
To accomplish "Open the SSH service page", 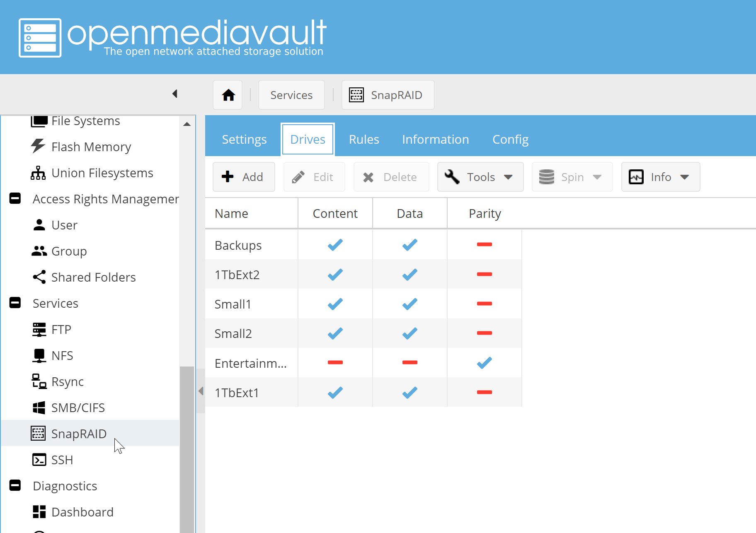I will click(x=62, y=460).
